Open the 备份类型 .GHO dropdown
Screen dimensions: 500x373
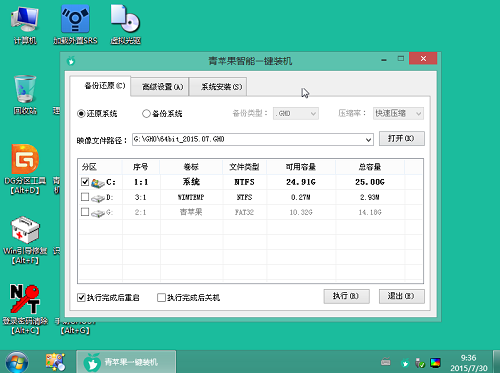tap(296, 114)
